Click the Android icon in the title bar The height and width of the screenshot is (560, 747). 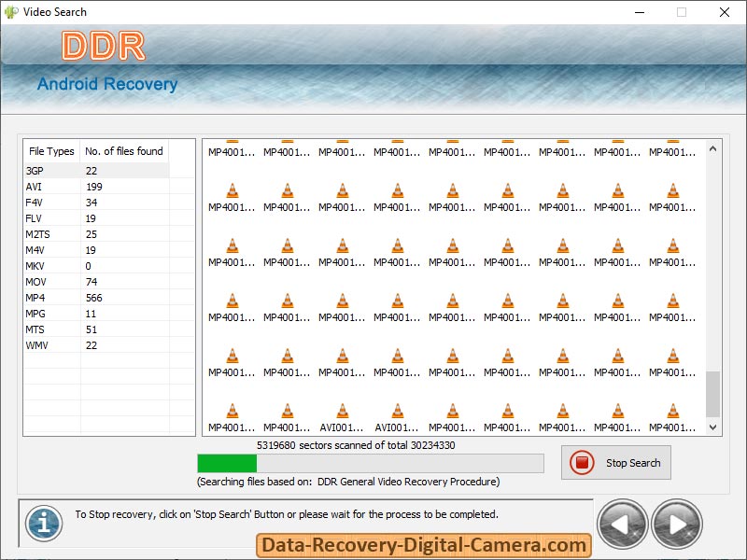click(11, 12)
